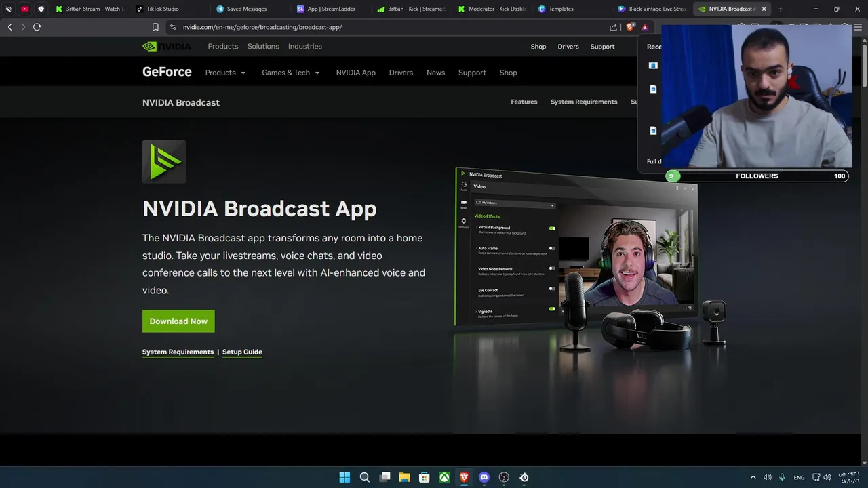868x488 pixels.
Task: Close the NVIDIA Broadcast browser tab
Action: click(764, 9)
